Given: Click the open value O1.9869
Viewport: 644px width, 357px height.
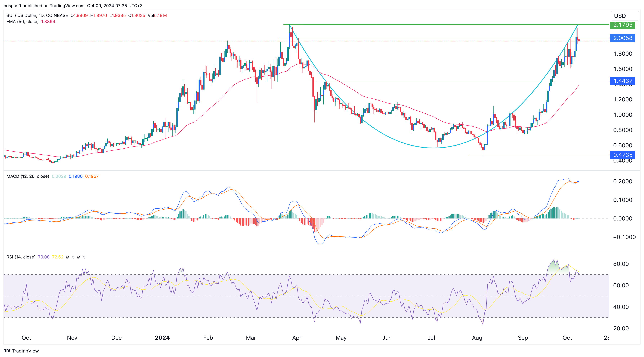Looking at the screenshot, I should point(79,15).
